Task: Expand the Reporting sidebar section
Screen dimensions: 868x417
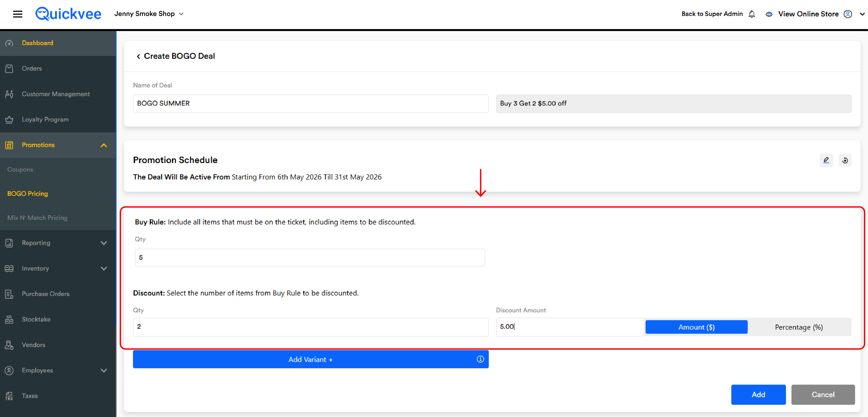Action: (x=58, y=243)
